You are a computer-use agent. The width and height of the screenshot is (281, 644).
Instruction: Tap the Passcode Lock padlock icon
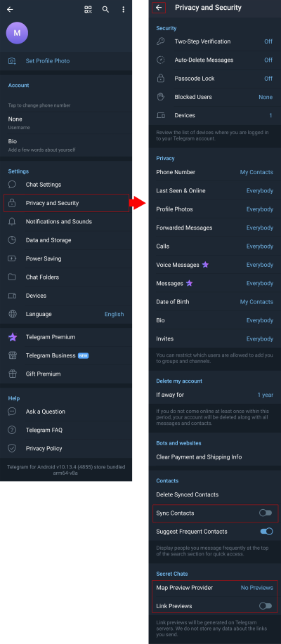click(x=161, y=79)
